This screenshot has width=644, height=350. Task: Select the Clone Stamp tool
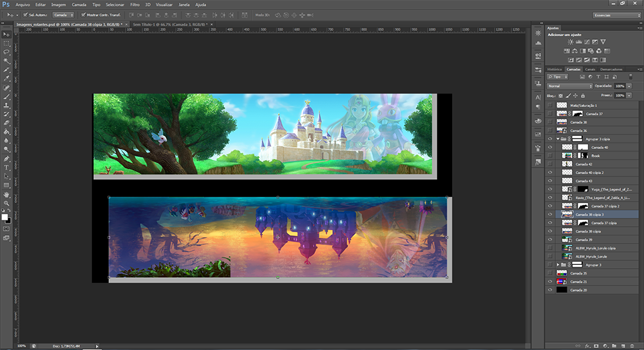(6, 105)
